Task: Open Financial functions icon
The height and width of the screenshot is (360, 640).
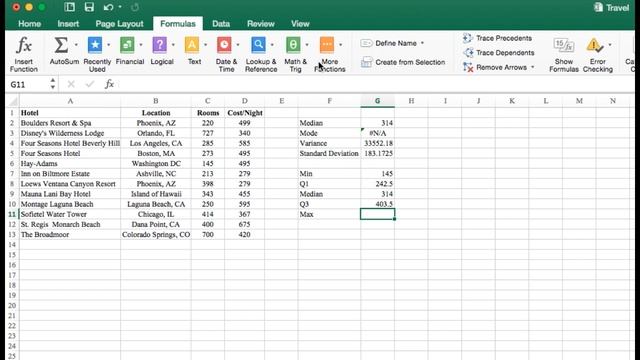Action: tap(127, 45)
